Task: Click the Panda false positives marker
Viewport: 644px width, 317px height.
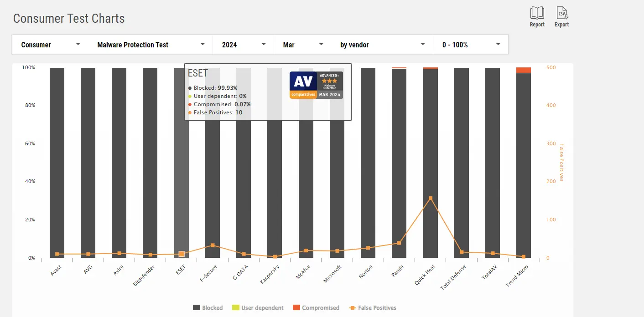Action: 399,243
